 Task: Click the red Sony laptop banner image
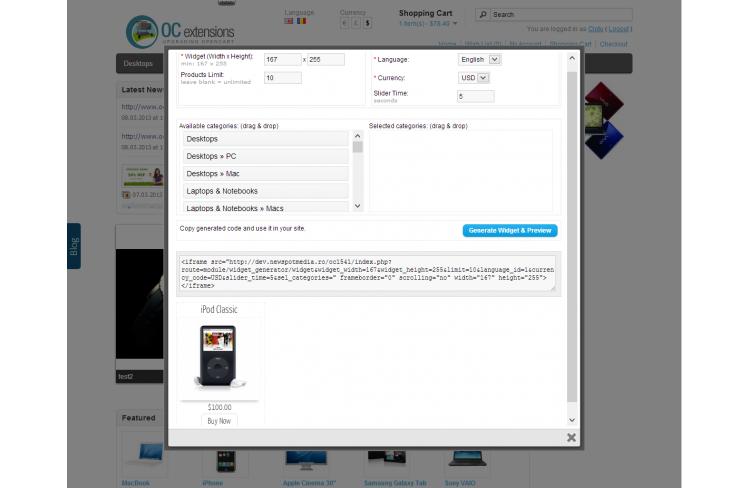(604, 101)
